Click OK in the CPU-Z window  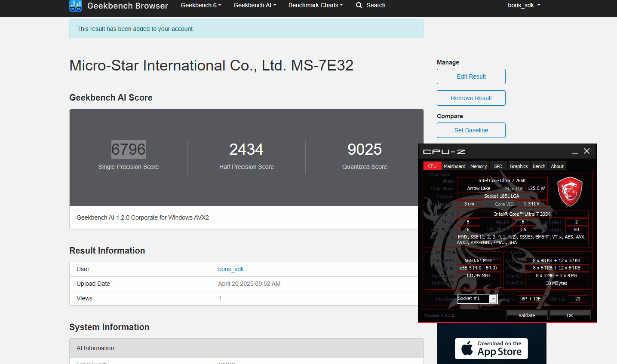click(x=570, y=315)
